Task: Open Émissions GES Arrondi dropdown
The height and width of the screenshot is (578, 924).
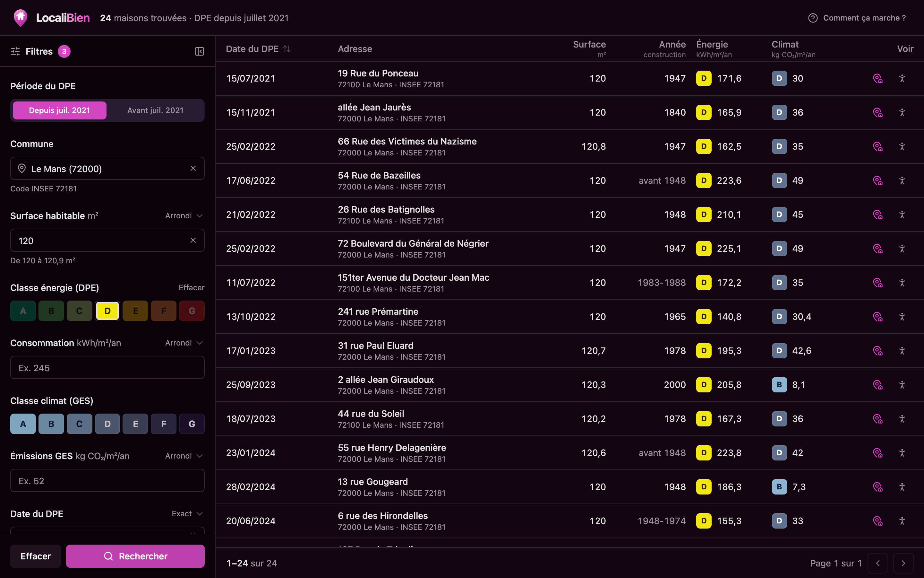Action: (184, 456)
